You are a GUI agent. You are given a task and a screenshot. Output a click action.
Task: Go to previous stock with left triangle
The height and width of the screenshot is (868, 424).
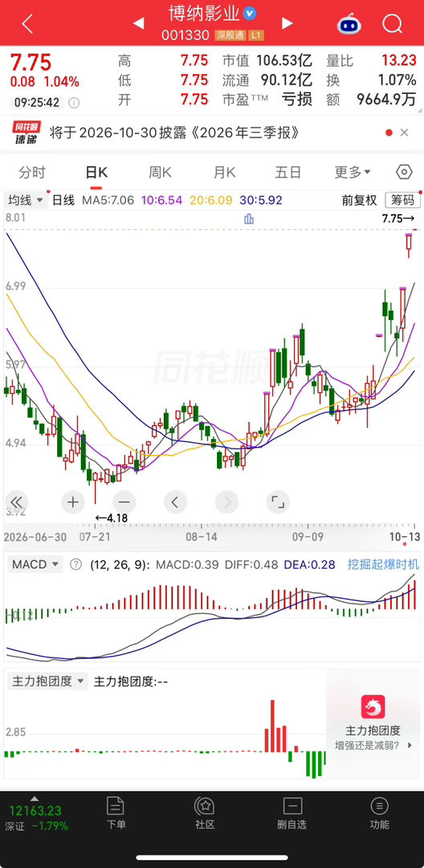click(138, 23)
